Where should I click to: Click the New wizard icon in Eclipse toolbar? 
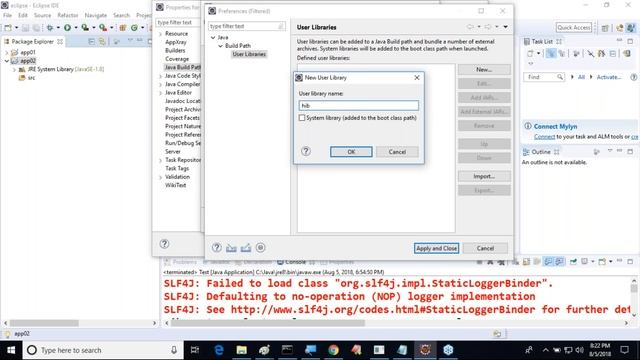(8, 28)
